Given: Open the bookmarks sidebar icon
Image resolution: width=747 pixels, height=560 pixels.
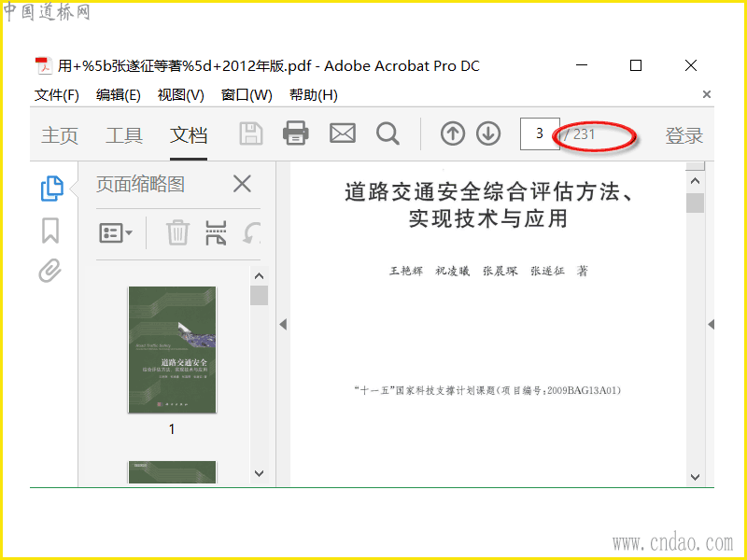Looking at the screenshot, I should pyautogui.click(x=50, y=231).
